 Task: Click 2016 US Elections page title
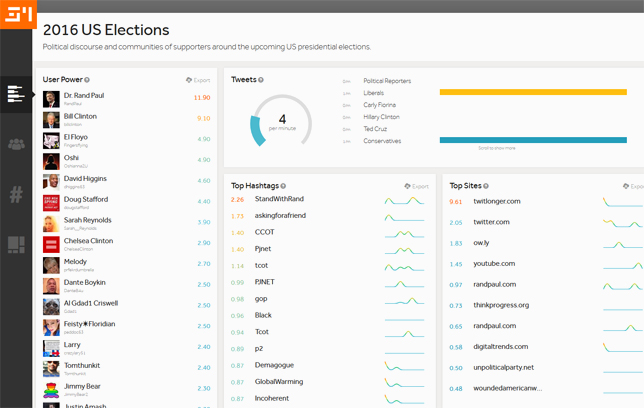pos(106,30)
